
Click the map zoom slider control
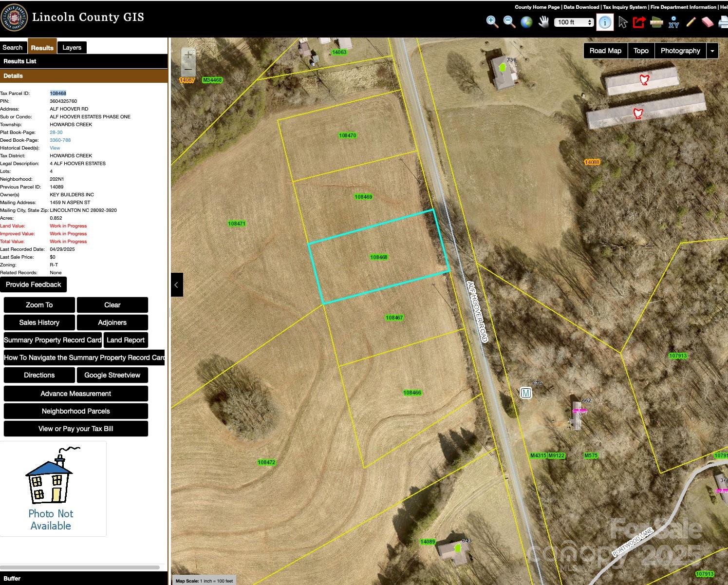pos(188,62)
